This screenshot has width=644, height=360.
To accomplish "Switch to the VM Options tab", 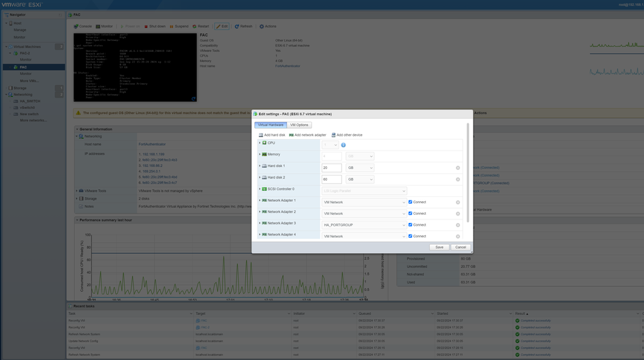I will 299,125.
